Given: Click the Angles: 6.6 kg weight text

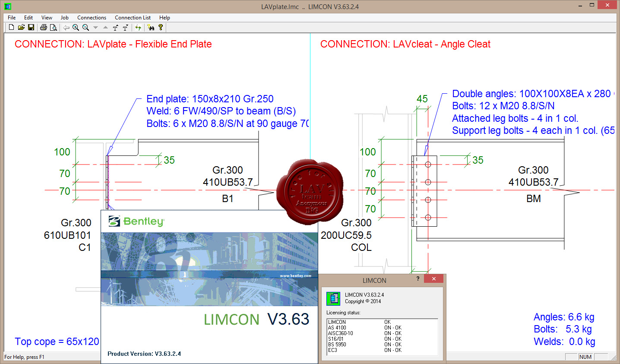Looking at the screenshot, I should pyautogui.click(x=564, y=317).
